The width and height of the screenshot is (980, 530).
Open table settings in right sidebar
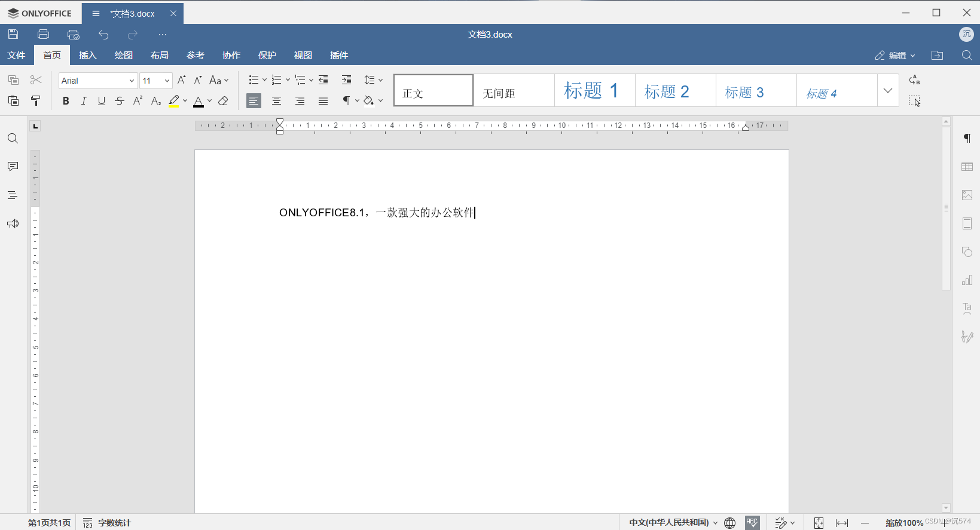pyautogui.click(x=967, y=167)
